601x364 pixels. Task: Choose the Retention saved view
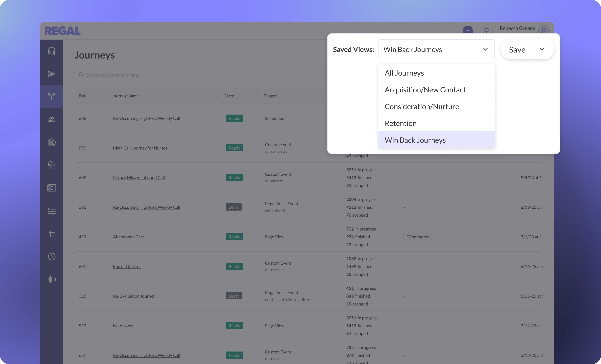(401, 123)
